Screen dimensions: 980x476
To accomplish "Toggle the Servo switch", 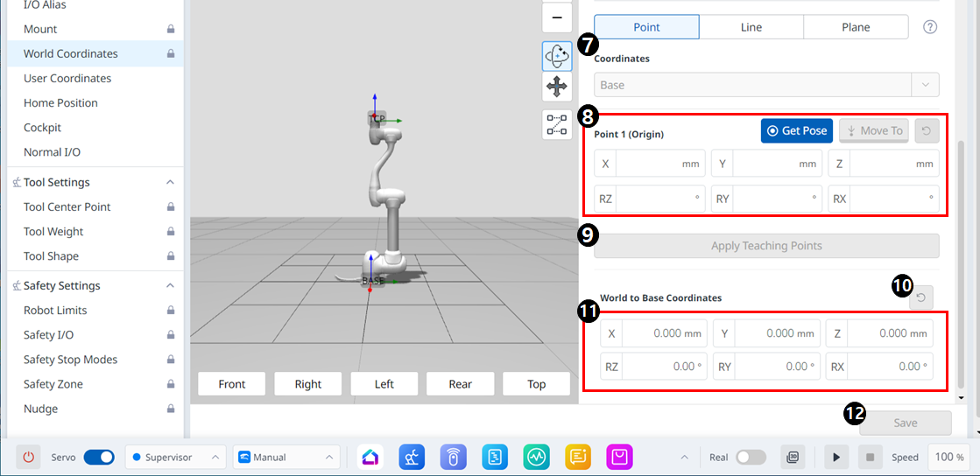I will point(99,457).
